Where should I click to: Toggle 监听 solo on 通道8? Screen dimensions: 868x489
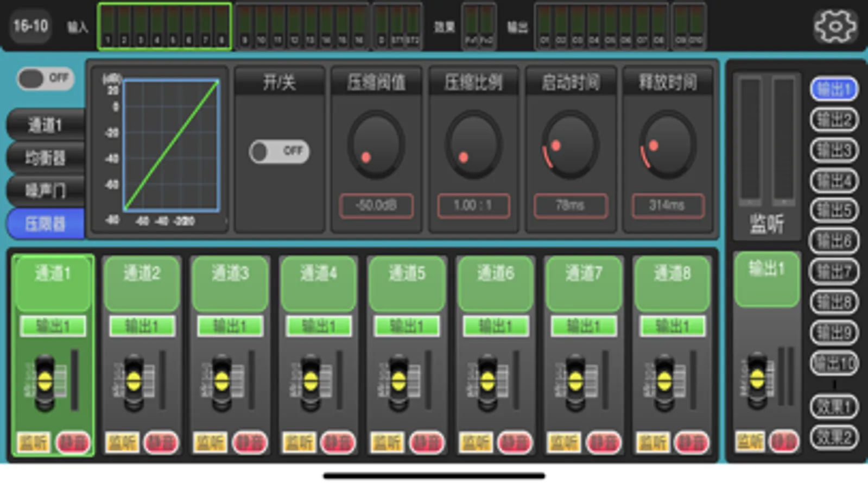click(x=653, y=443)
